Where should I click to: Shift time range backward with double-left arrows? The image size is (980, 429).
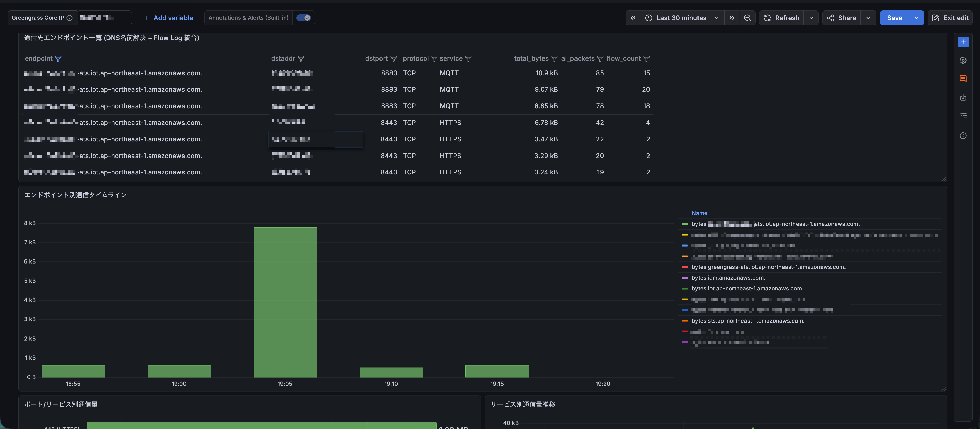pyautogui.click(x=633, y=18)
